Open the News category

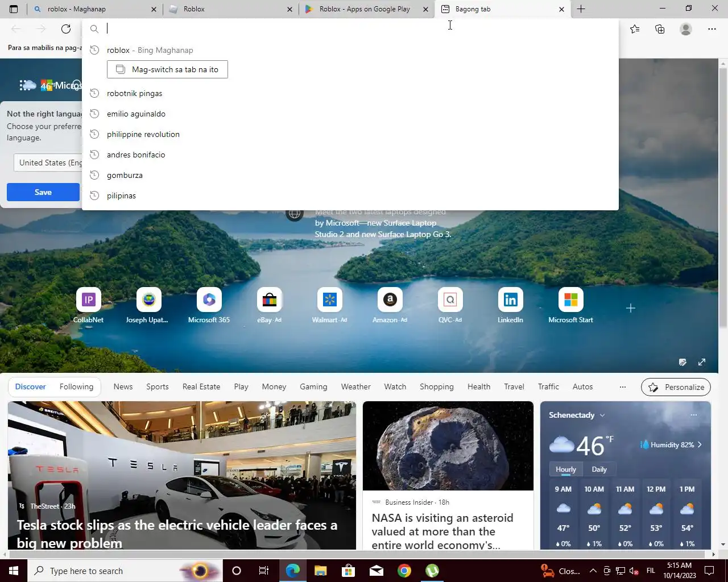coord(123,386)
